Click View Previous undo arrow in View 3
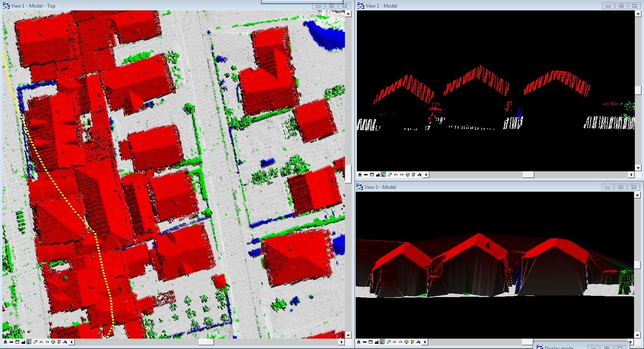644x349 pixels. click(395, 342)
